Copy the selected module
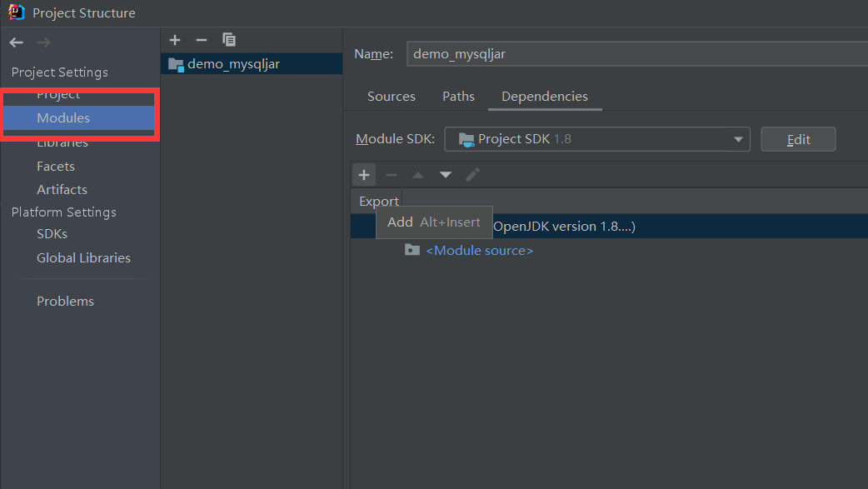868x489 pixels. (228, 40)
